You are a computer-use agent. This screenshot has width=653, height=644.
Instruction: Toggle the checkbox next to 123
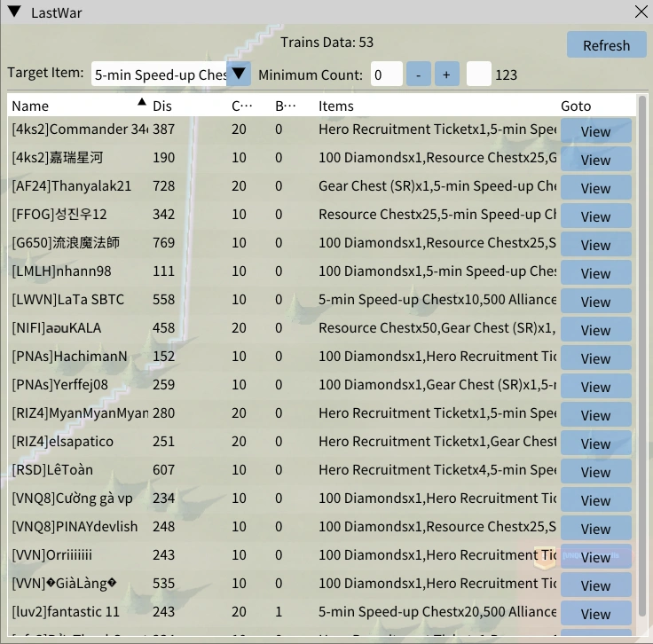point(478,75)
